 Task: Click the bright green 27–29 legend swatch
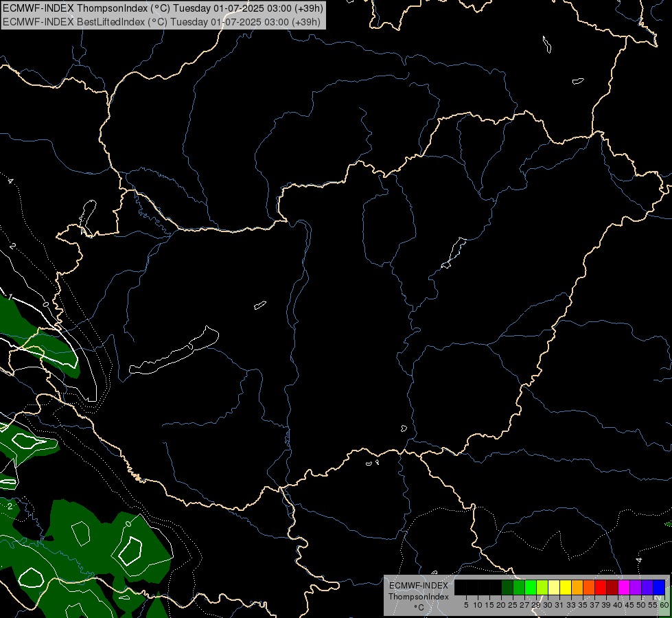[530, 588]
